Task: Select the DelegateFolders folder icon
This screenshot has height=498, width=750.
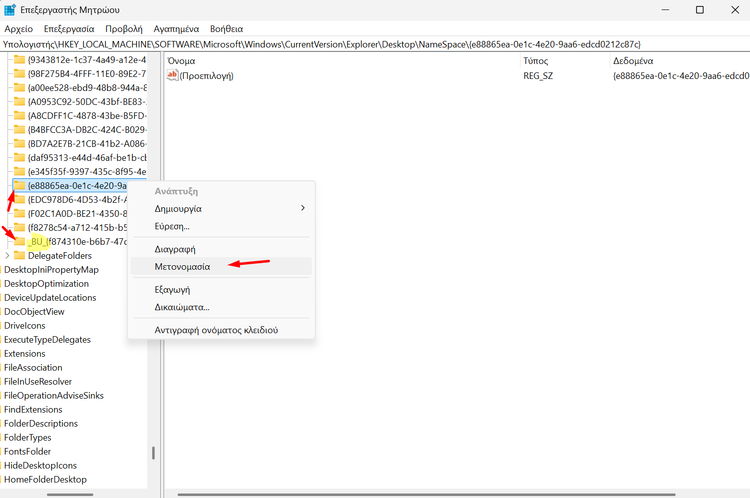Action: pos(20,256)
